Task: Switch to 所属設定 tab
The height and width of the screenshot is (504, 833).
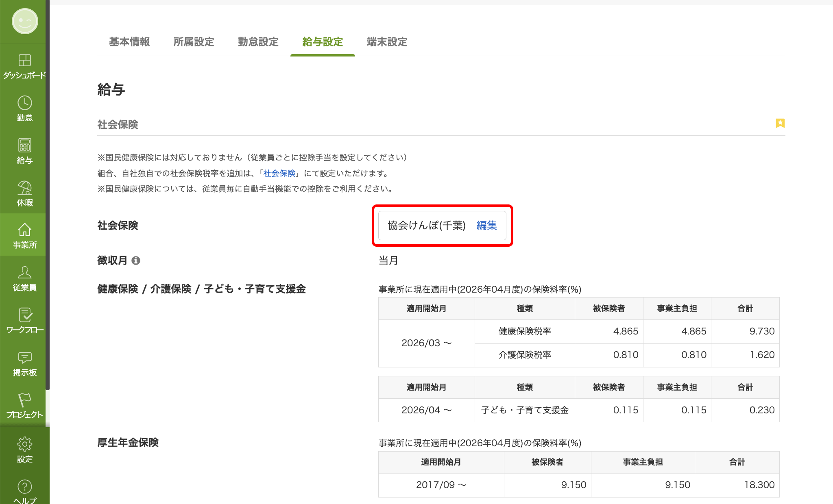Action: pyautogui.click(x=194, y=42)
